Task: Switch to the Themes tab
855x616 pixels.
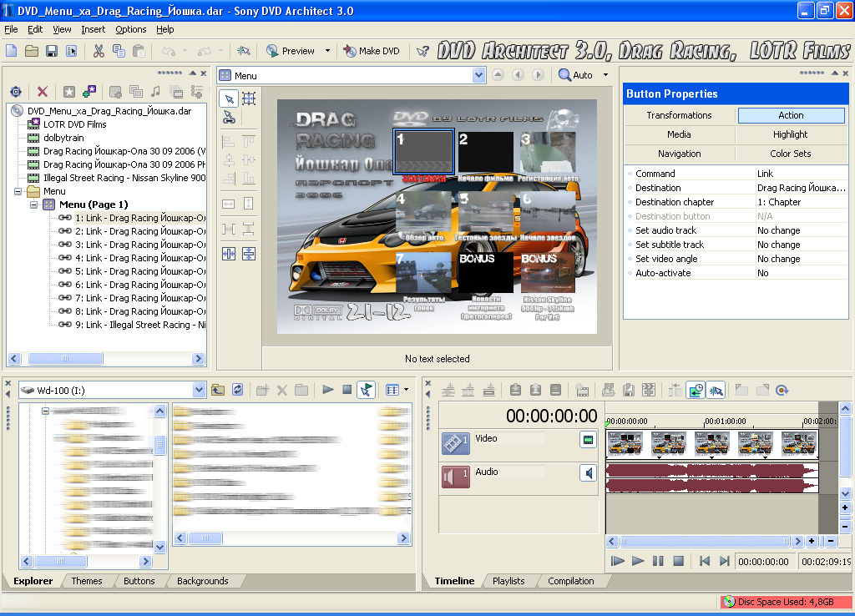Action: tap(87, 581)
